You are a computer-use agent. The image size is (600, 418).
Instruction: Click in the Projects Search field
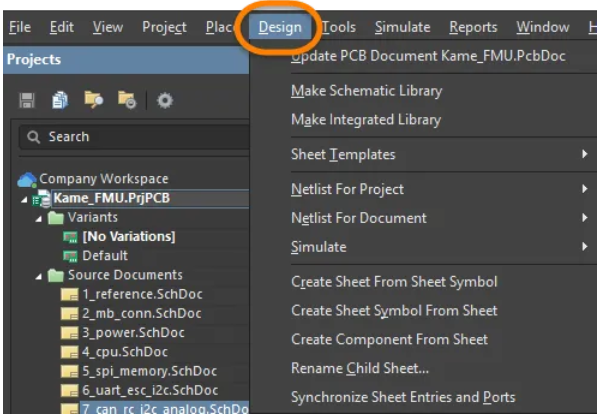[134, 137]
